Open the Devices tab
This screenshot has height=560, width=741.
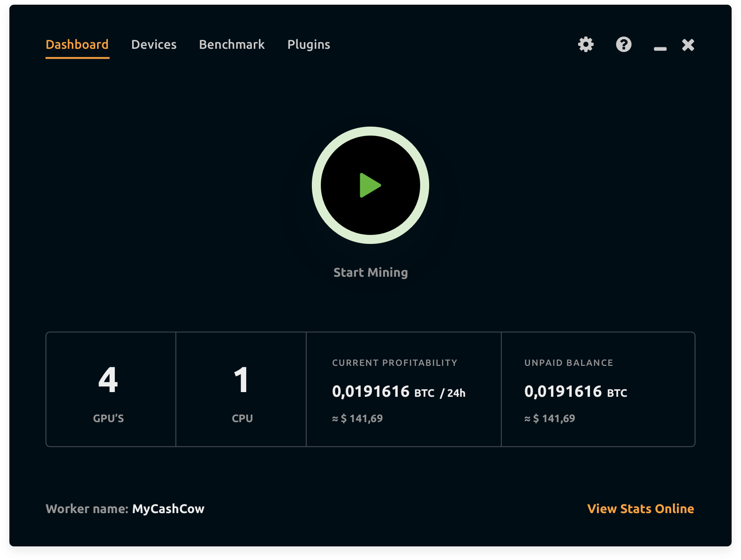(x=154, y=45)
